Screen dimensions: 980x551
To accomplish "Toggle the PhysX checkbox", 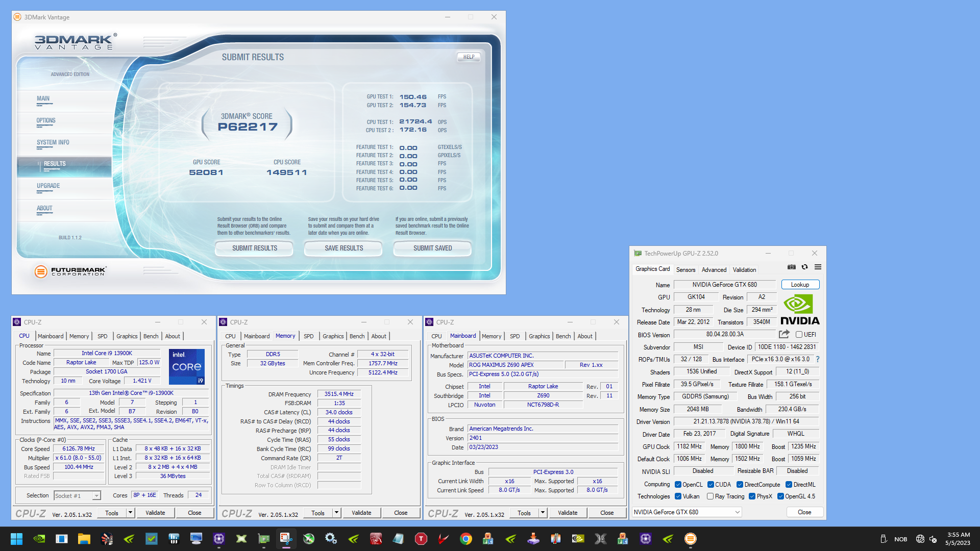I will pos(752,496).
